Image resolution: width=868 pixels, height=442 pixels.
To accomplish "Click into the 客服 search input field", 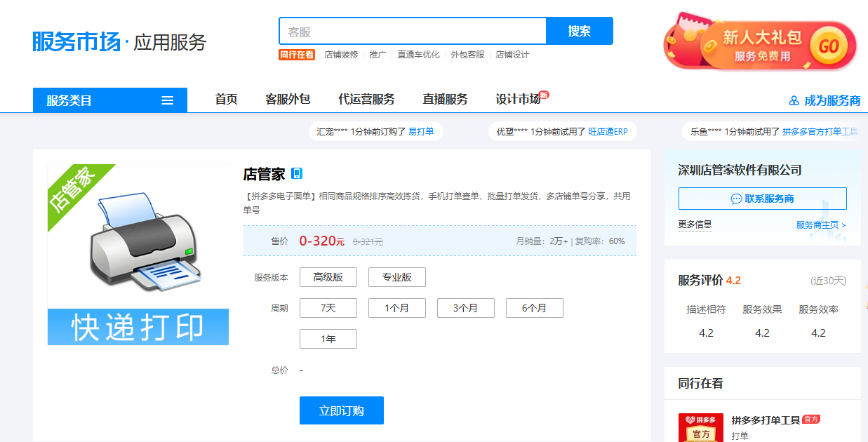I will 412,32.
